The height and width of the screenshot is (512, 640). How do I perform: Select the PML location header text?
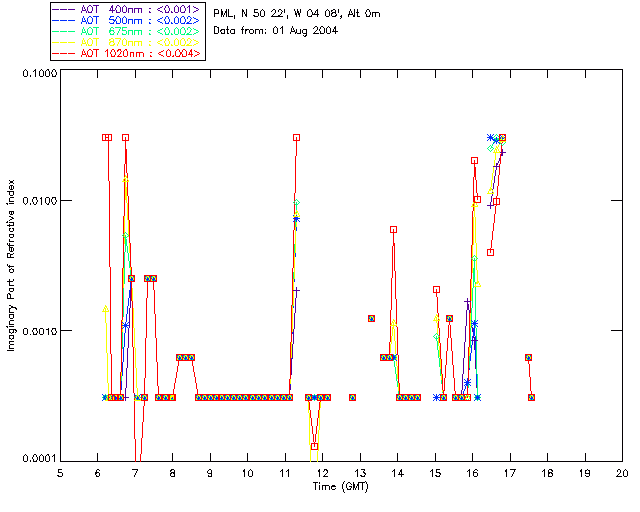coord(297,14)
